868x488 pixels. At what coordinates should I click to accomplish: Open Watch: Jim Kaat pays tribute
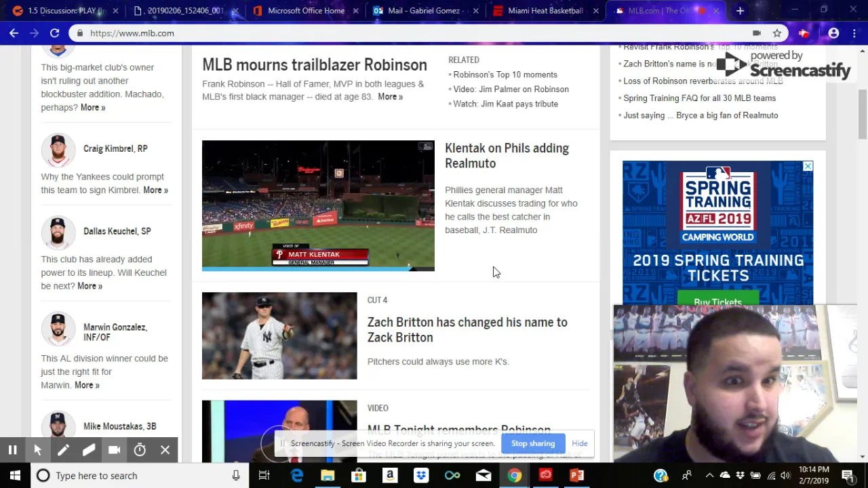(x=505, y=104)
